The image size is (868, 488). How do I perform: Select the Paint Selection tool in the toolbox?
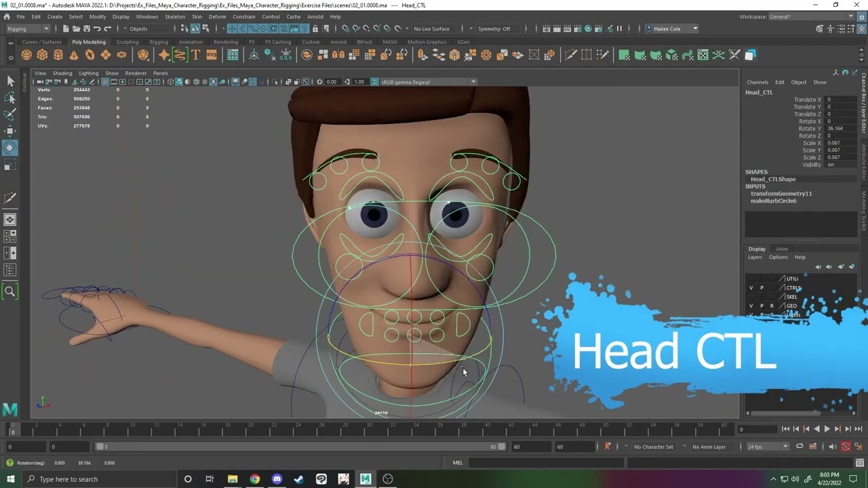tap(10, 115)
